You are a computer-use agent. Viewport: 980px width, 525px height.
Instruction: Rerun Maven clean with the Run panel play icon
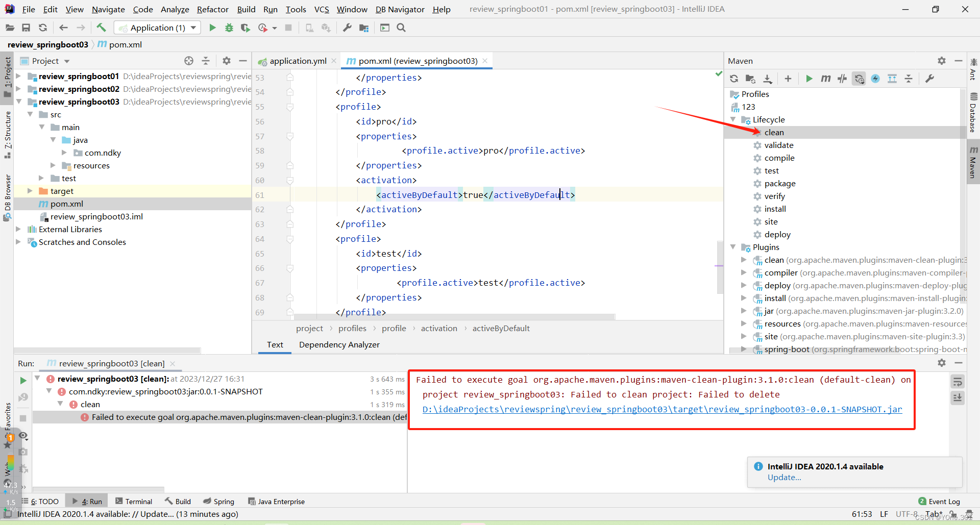coord(23,381)
